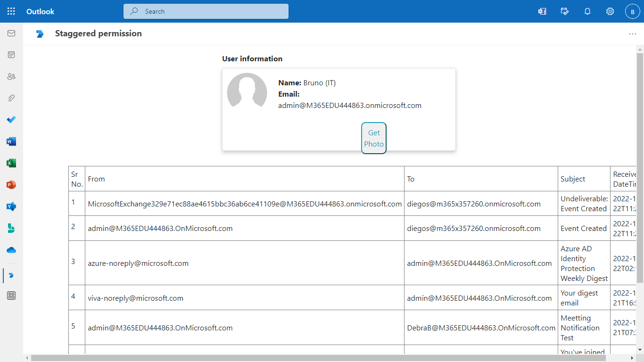The height and width of the screenshot is (362, 644).
Task: Open the app launcher waffle icon
Action: [x=11, y=11]
